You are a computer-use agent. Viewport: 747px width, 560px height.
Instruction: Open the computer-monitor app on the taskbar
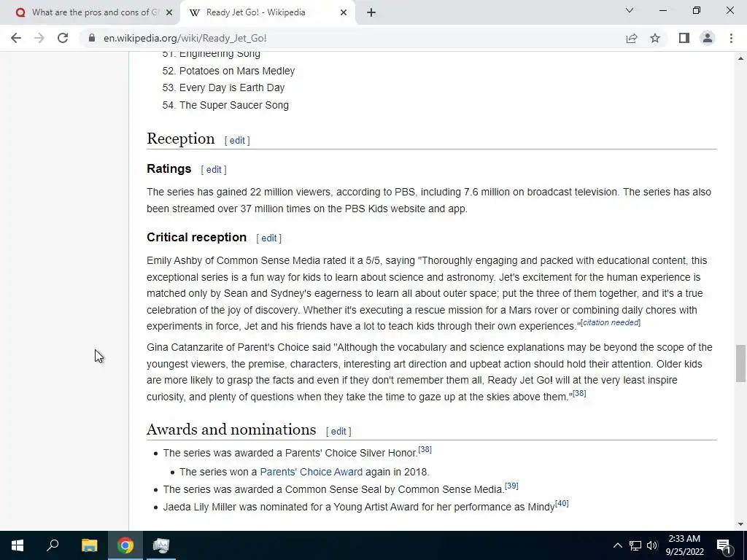[x=161, y=545]
